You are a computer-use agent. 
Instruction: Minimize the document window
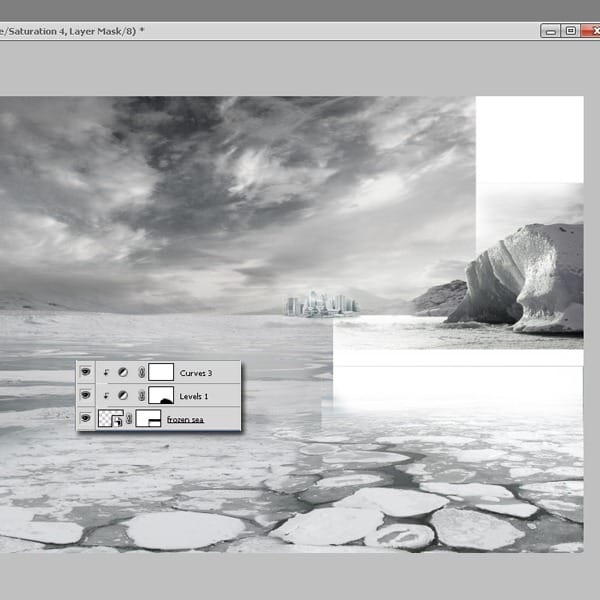(x=551, y=31)
